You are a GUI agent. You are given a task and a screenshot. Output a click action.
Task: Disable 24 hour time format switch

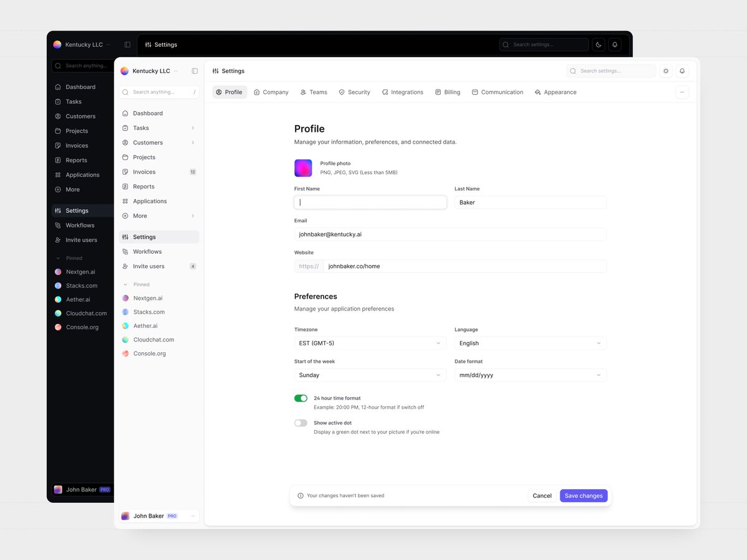(x=301, y=398)
